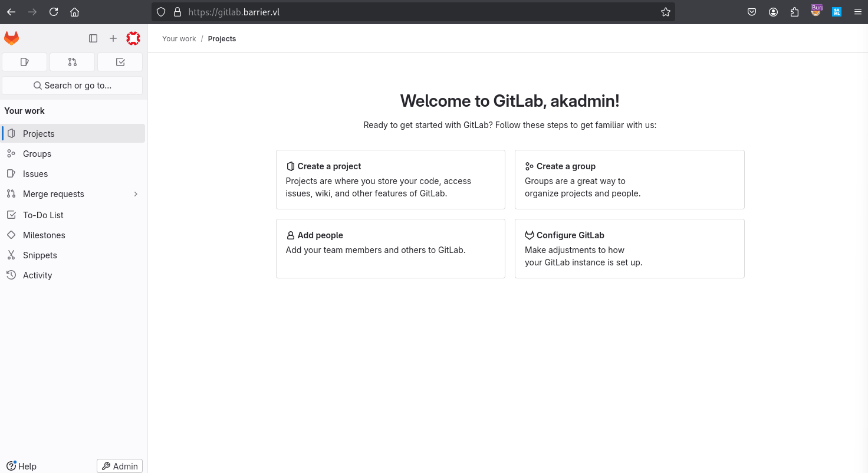The width and height of the screenshot is (868, 473).
Task: Open Snippets in sidebar
Action: coord(74,255)
